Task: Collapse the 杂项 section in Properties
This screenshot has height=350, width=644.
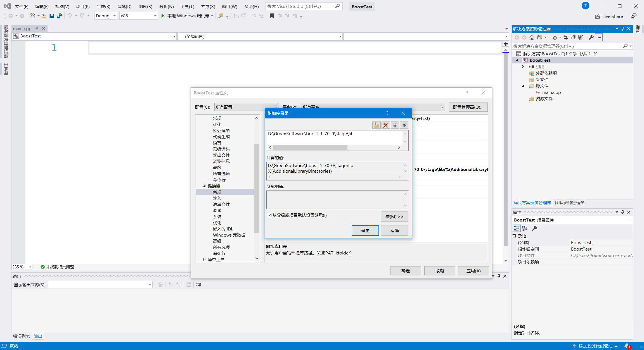Action: tap(514, 236)
